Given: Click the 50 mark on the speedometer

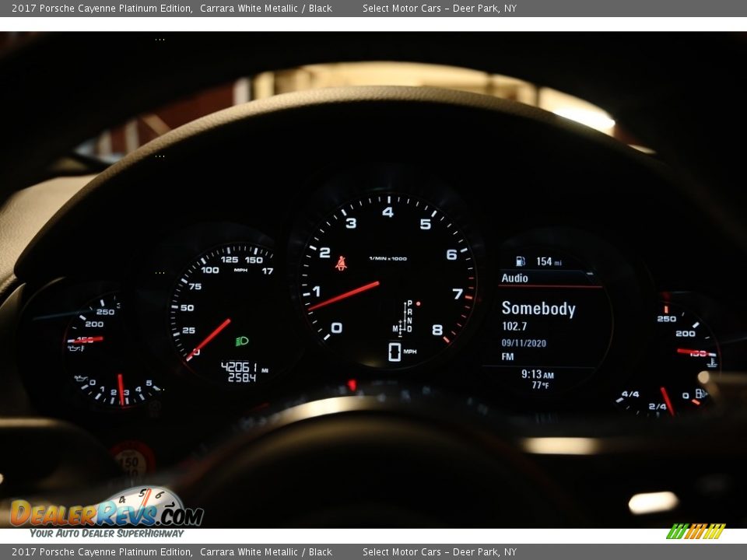Looking at the screenshot, I should click(x=188, y=308).
